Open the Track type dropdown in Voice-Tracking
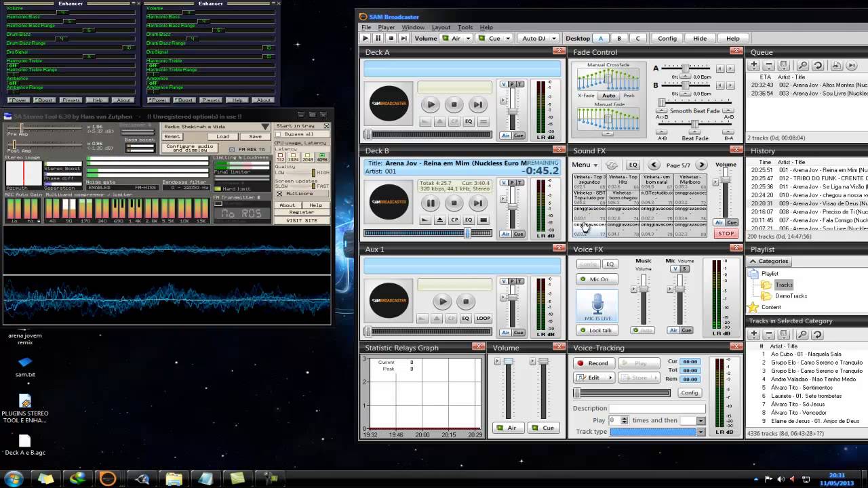Image resolution: width=868 pixels, height=488 pixels. [700, 432]
